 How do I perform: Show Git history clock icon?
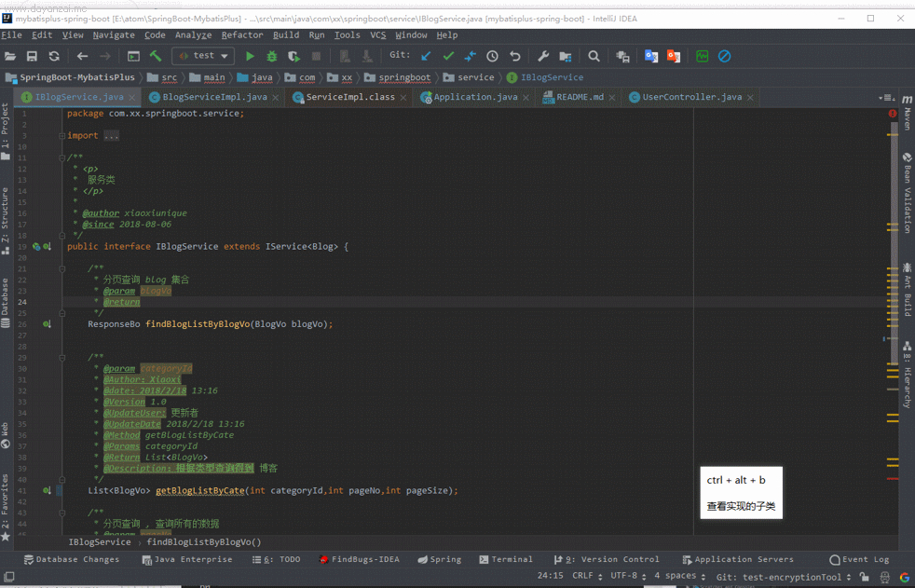click(493, 56)
